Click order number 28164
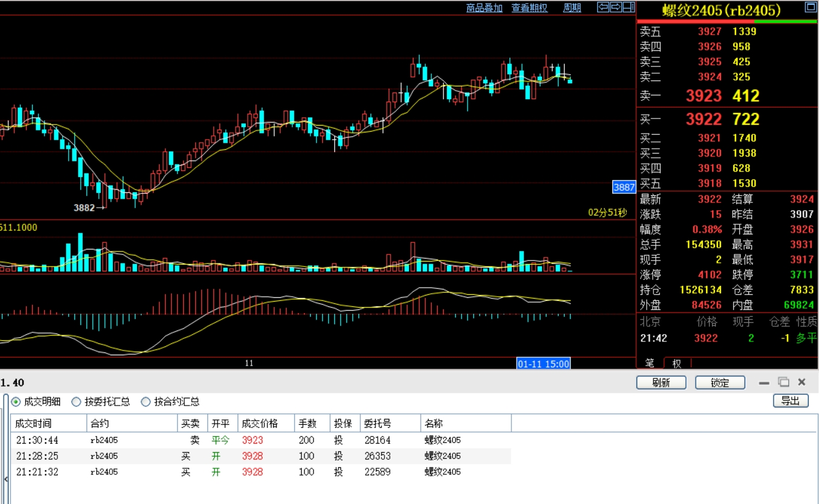819x504 pixels. click(377, 440)
